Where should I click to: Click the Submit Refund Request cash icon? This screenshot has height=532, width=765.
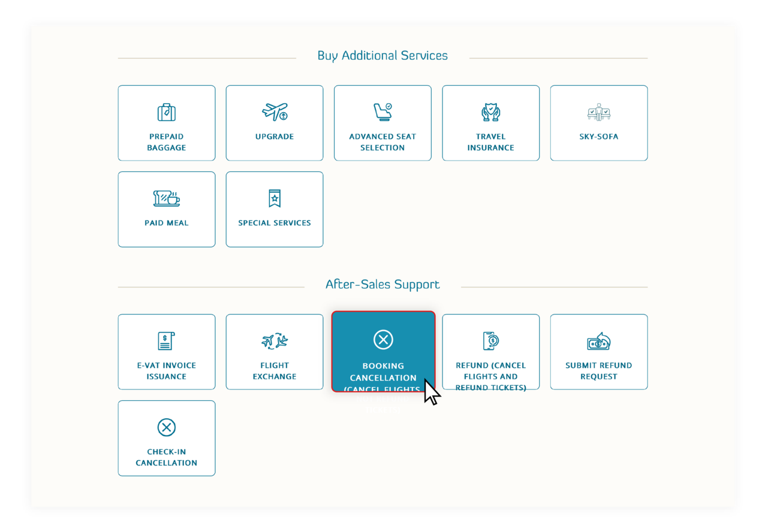[x=598, y=341]
